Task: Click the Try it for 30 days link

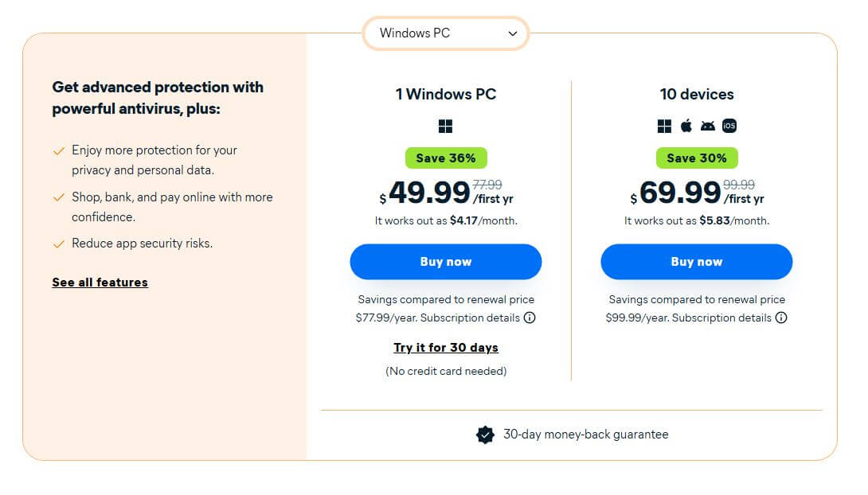Action: (445, 348)
